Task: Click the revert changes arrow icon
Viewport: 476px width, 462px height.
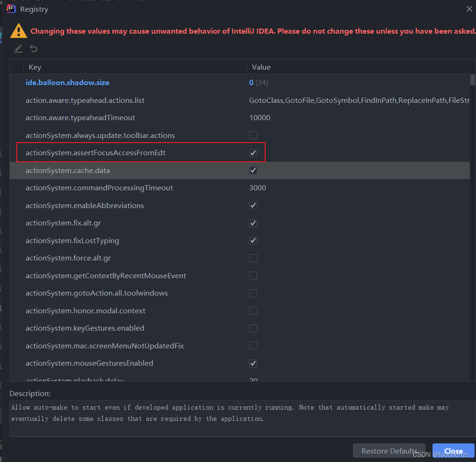Action: (x=33, y=49)
